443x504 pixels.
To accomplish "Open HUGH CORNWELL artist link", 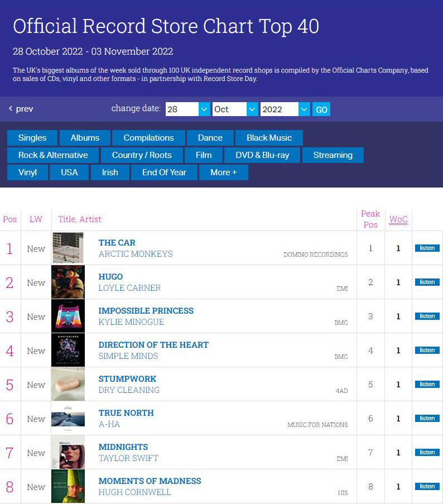I will point(135,492).
